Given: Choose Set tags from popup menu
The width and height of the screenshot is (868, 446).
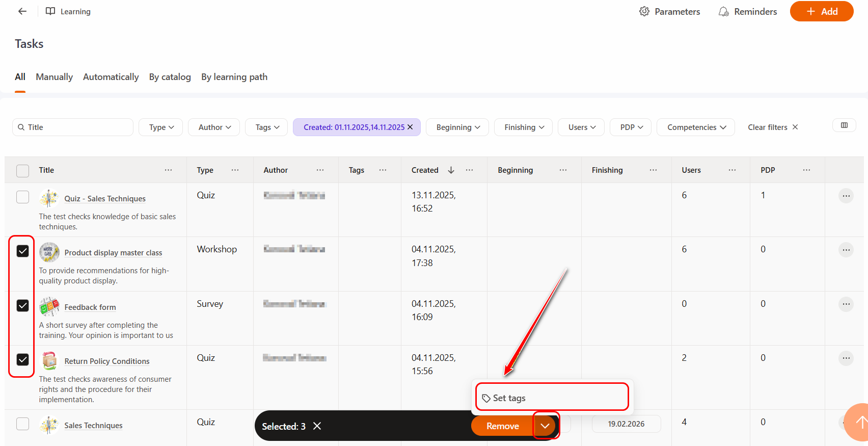Looking at the screenshot, I should coord(552,398).
